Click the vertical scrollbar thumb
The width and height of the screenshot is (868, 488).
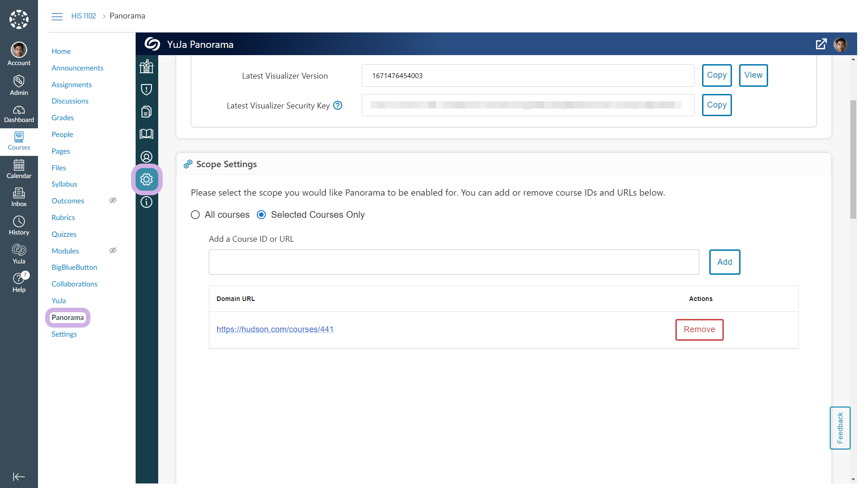(853, 159)
